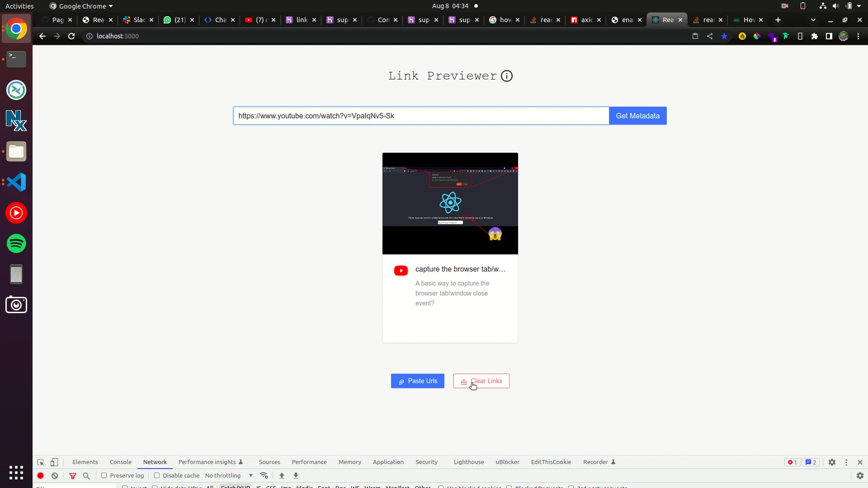This screenshot has height=488, width=868.
Task: Open Terminal from the dock
Action: pyautogui.click(x=16, y=59)
